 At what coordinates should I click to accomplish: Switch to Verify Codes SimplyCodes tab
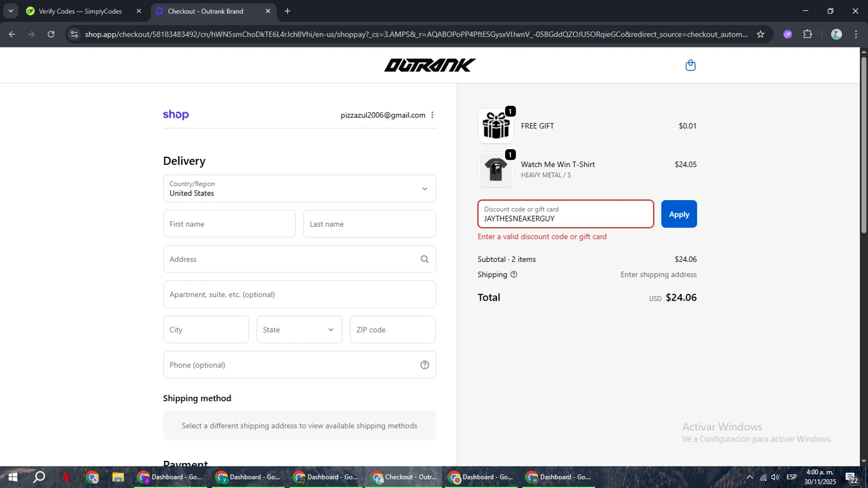[80, 11]
